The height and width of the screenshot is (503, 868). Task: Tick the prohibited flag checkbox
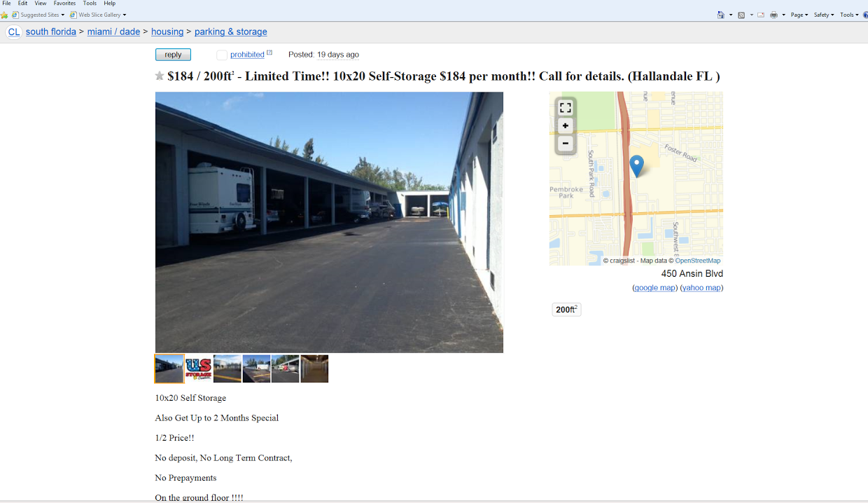pyautogui.click(x=222, y=55)
